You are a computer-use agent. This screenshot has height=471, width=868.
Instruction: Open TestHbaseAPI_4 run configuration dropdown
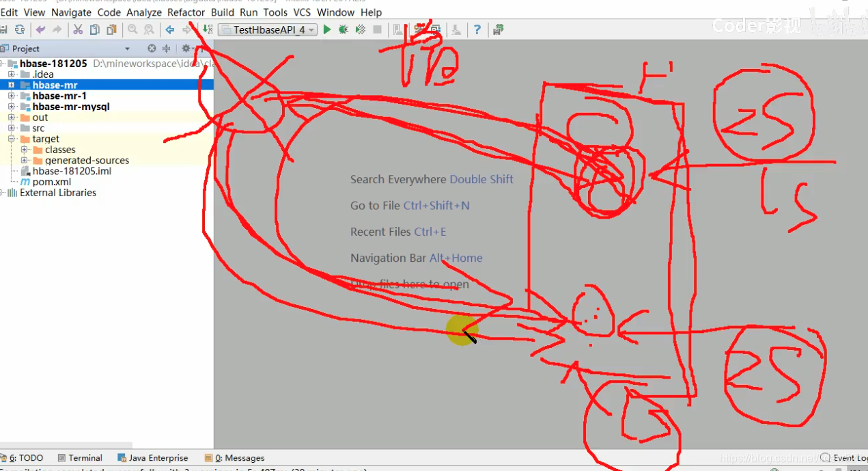tap(268, 29)
